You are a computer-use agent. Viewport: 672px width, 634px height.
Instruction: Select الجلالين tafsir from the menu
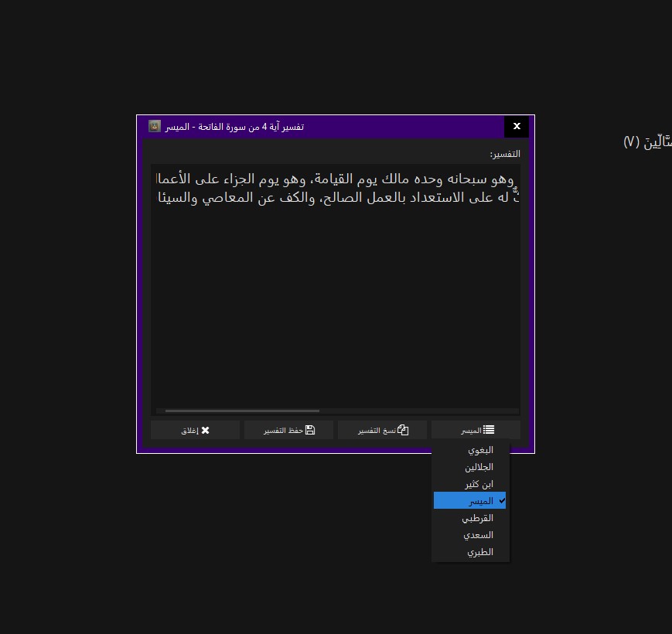(469, 467)
